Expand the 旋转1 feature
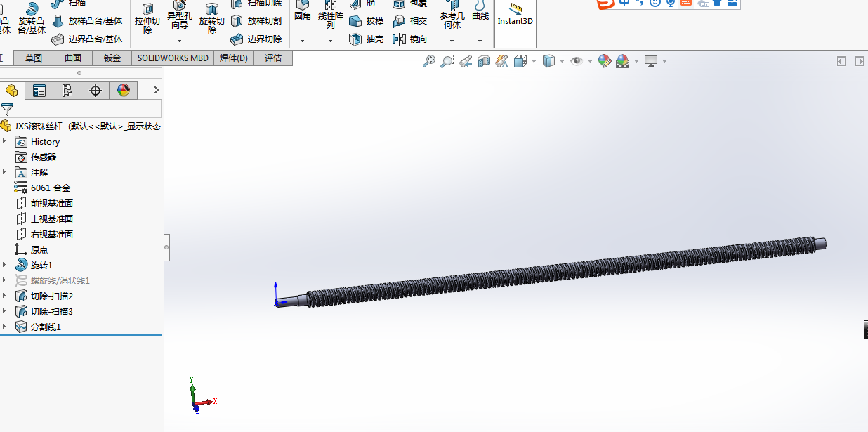Screen dimensions: 868x432 (4, 265)
